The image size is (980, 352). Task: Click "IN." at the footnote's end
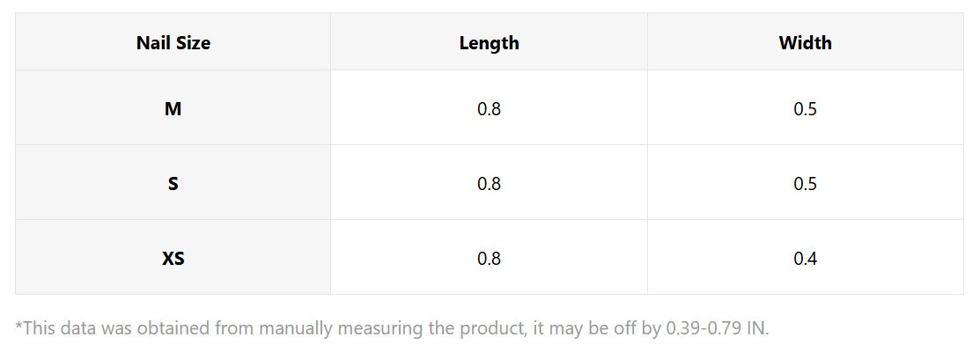pos(758,329)
